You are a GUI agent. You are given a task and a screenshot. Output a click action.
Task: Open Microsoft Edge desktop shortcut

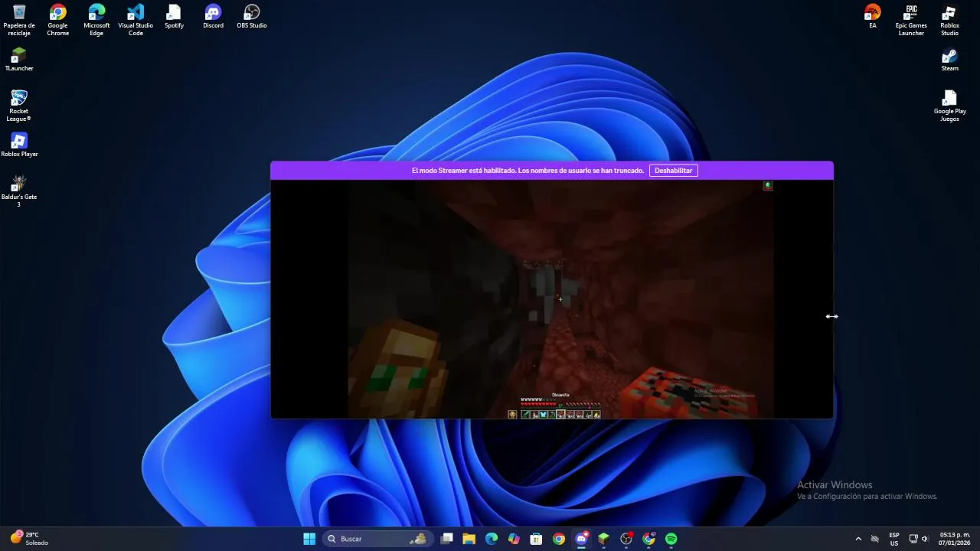tap(96, 21)
